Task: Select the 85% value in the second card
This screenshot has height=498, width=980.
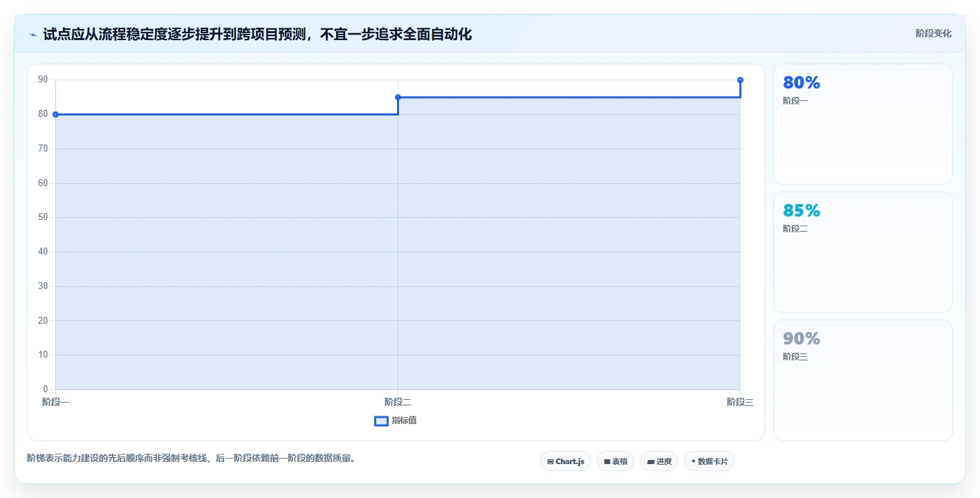Action: click(x=802, y=210)
